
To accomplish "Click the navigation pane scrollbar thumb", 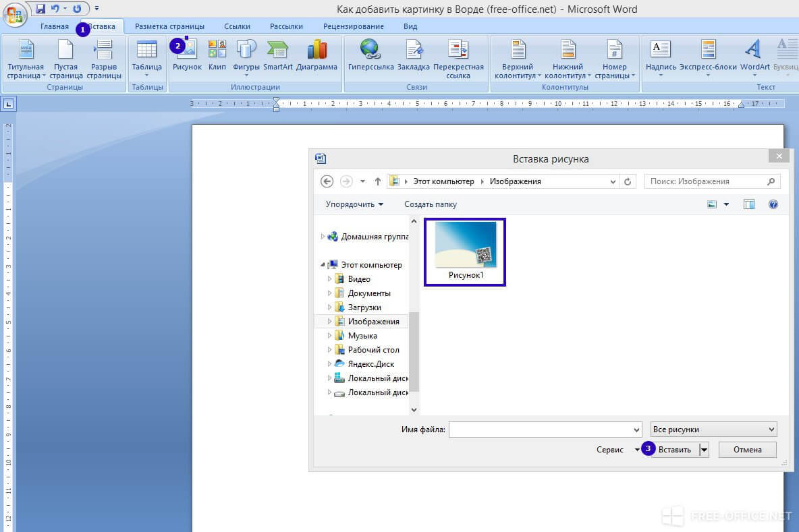I will pyautogui.click(x=414, y=351).
